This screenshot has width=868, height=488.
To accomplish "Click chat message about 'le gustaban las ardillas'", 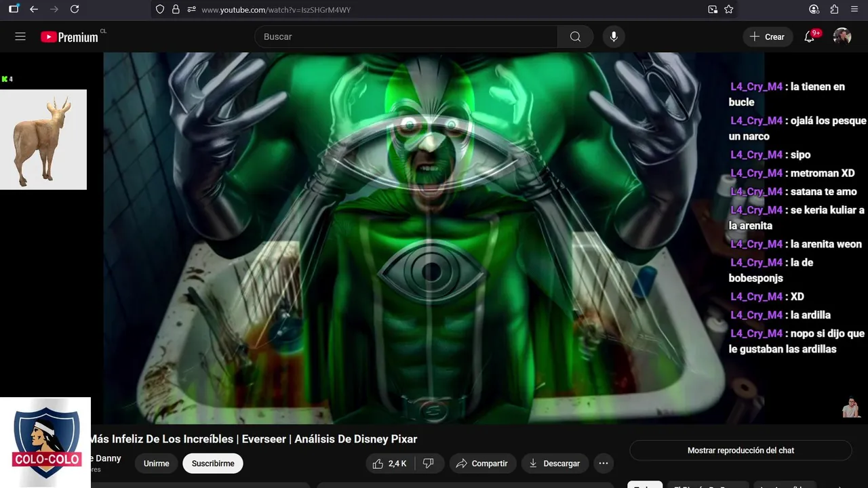I will pos(797,341).
